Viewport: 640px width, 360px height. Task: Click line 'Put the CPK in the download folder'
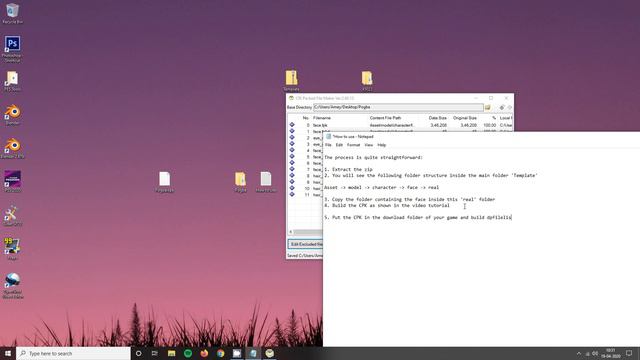tap(418, 217)
